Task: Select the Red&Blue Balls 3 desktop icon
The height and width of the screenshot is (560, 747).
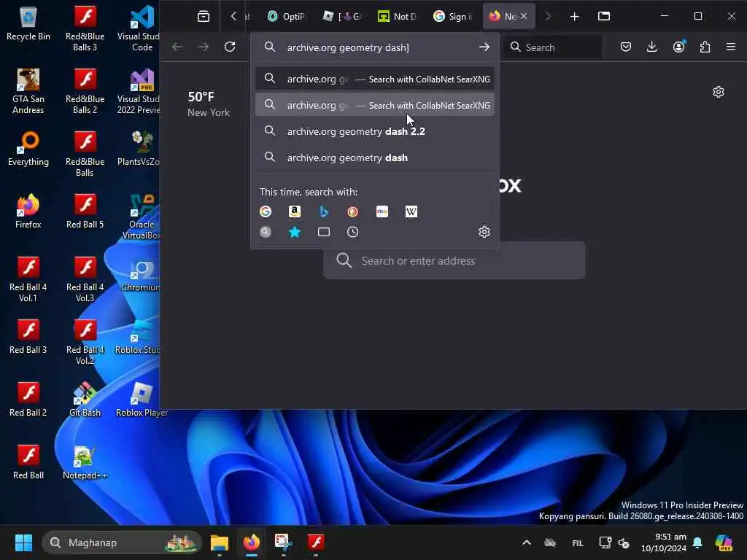Action: pyautogui.click(x=85, y=28)
